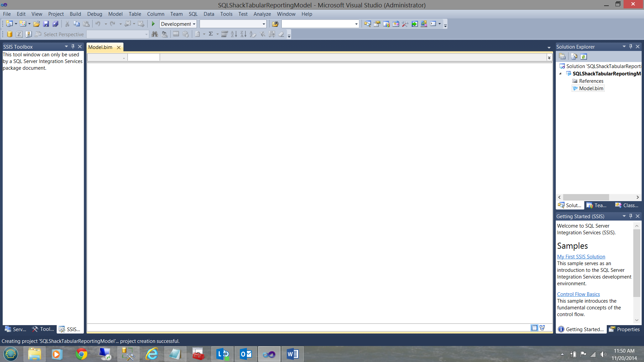Expand the formula bar chevron
The height and width of the screenshot is (362, 644).
(x=549, y=58)
